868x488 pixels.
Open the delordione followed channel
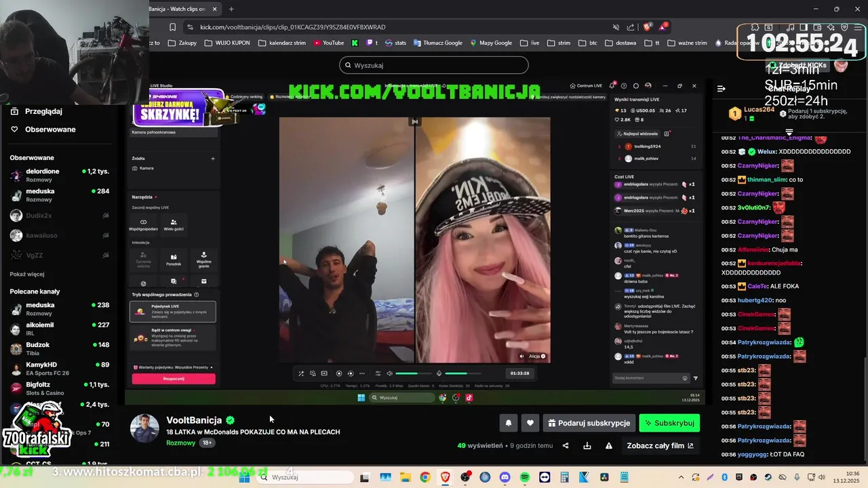(x=60, y=176)
